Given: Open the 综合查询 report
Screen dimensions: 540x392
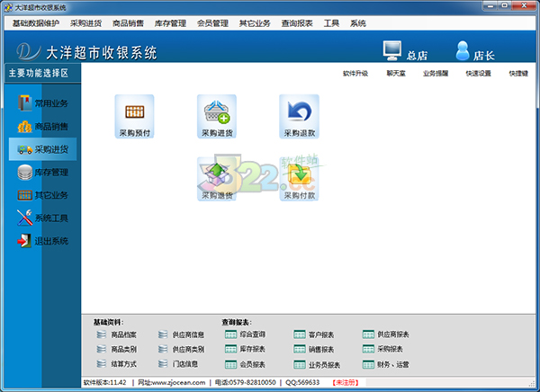Looking at the screenshot, I should (x=245, y=334).
